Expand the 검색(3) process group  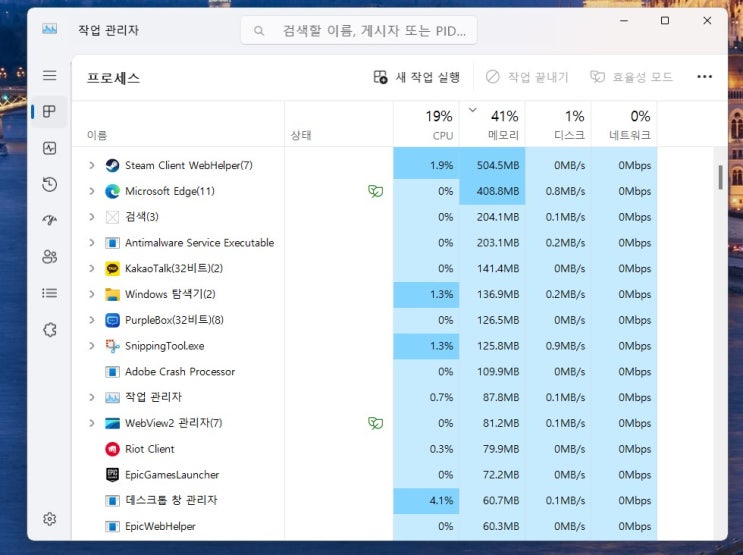coord(91,217)
